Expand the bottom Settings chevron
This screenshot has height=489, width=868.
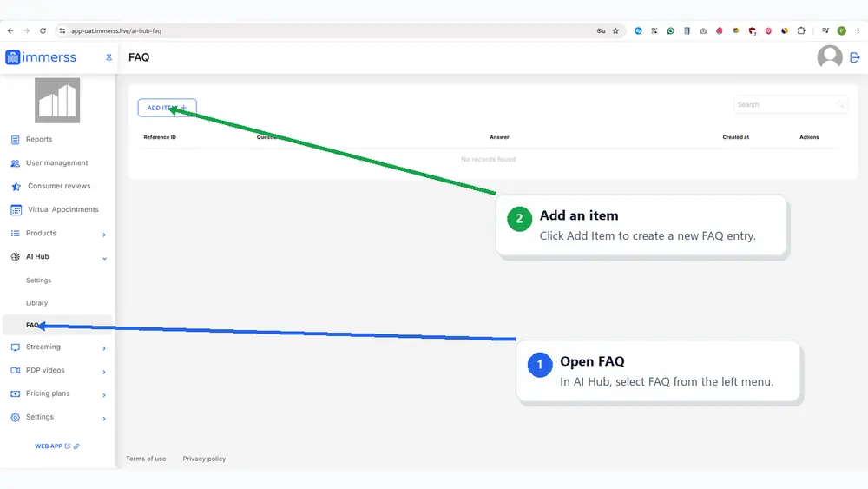tap(104, 419)
